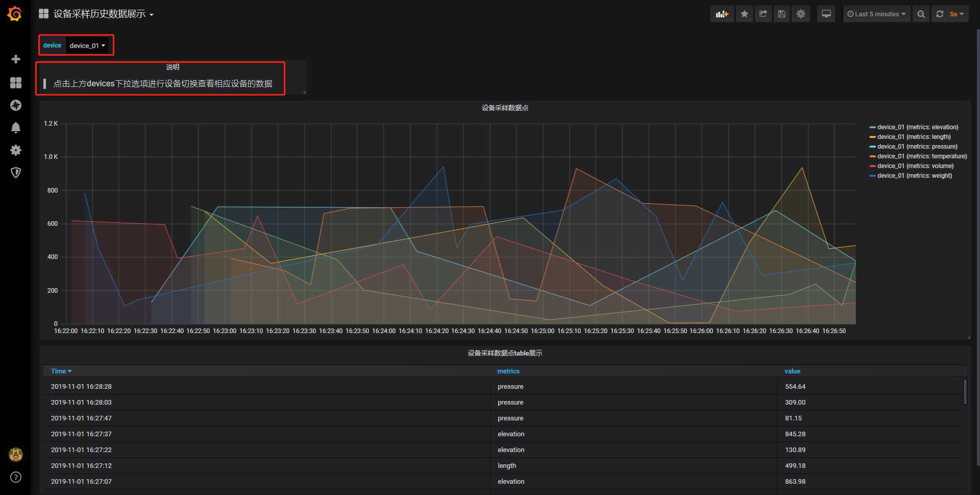Image resolution: width=980 pixels, height=495 pixels.
Task: Click the zoom out time range icon
Action: pyautogui.click(x=921, y=14)
